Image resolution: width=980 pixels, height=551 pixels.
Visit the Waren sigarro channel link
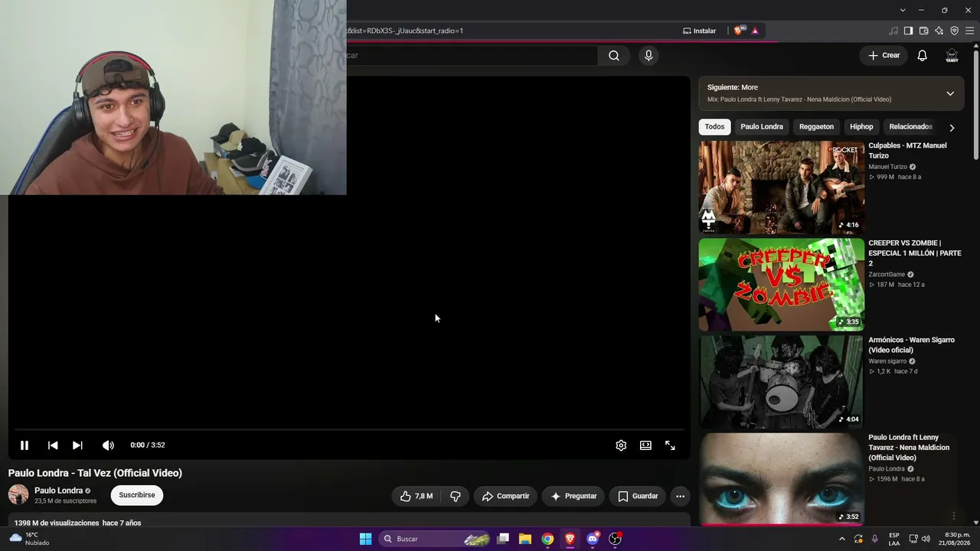click(x=887, y=361)
